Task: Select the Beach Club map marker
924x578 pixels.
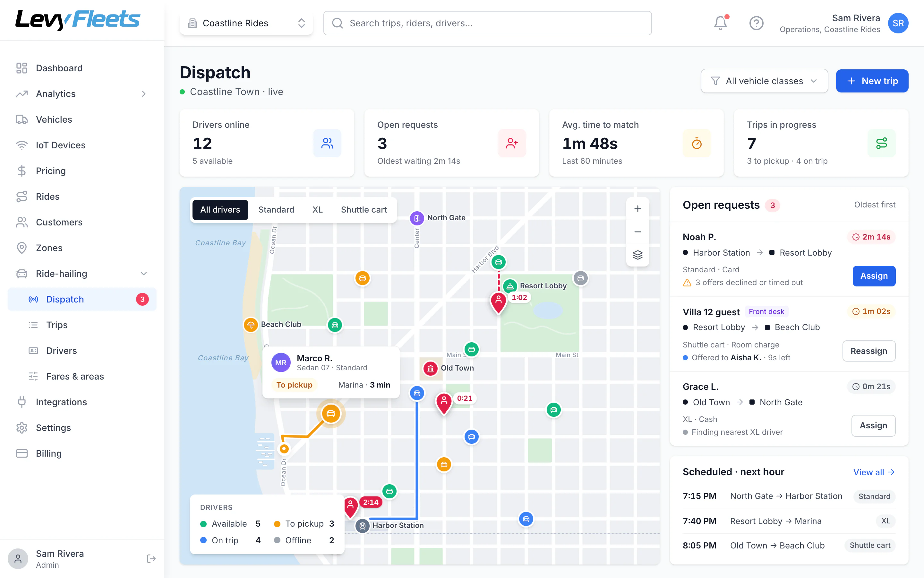Action: 251,325
